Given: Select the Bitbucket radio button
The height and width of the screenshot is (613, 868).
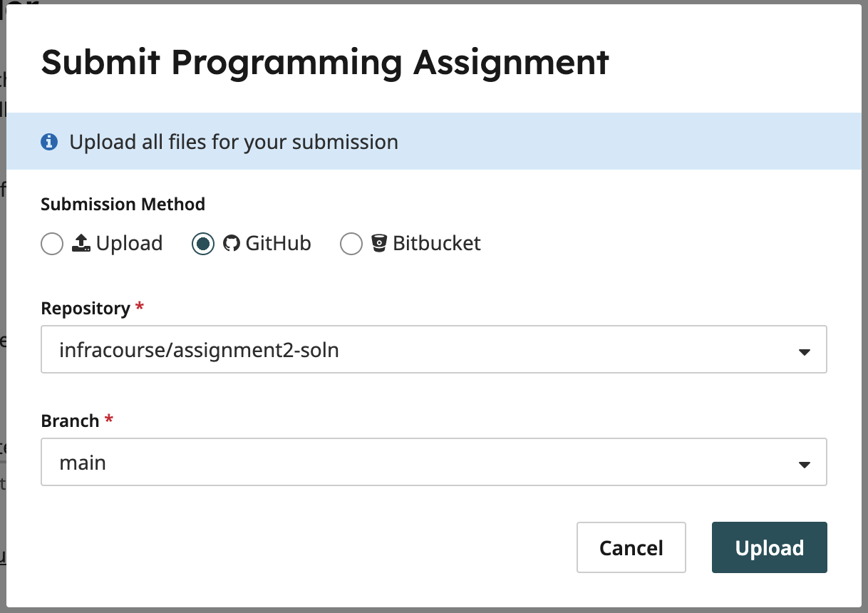Looking at the screenshot, I should [351, 244].
